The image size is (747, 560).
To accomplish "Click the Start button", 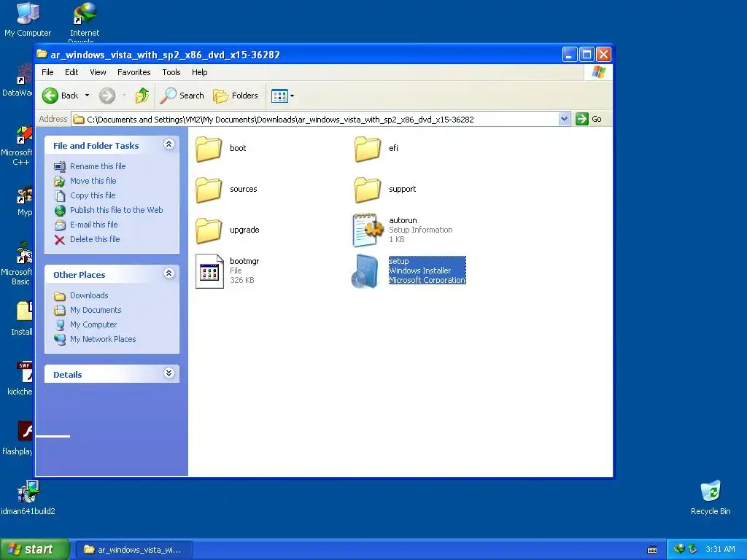I will click(x=34, y=550).
